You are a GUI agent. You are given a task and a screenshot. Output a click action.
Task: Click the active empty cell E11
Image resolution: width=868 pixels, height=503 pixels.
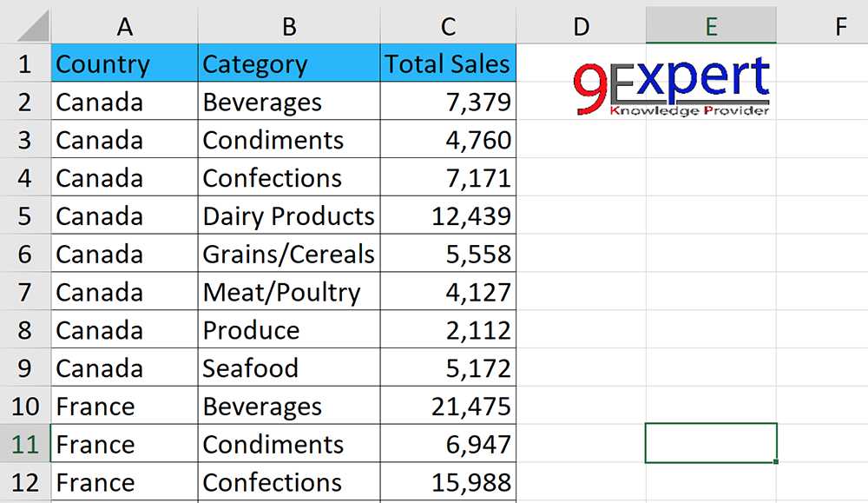710,444
